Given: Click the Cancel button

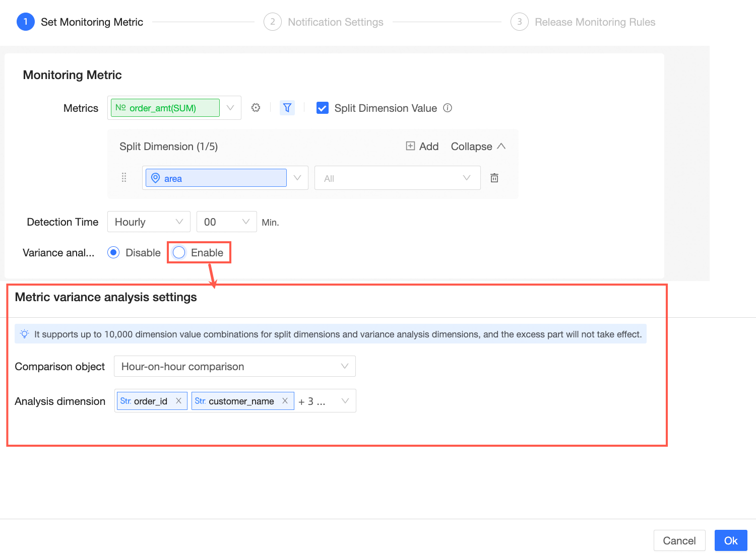Looking at the screenshot, I should 679,540.
